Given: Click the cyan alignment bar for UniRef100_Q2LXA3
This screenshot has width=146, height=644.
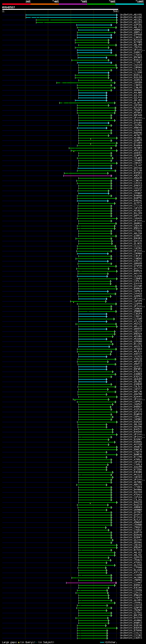Looking at the screenshot, I should pos(93,95).
